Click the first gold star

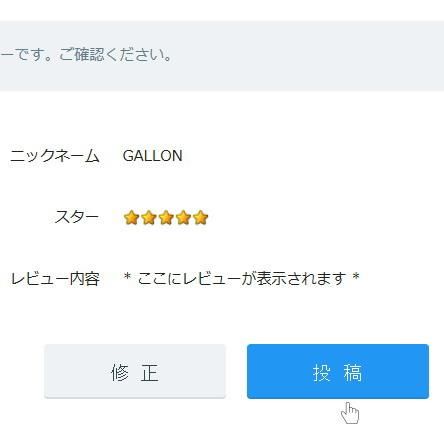click(x=131, y=218)
